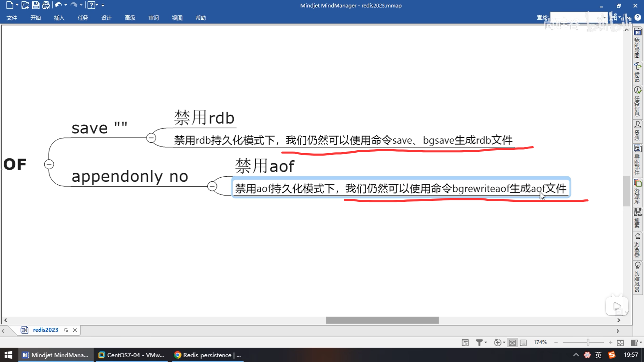644x362 pixels.
Task: Close the redis2023 document tab
Action: (x=75, y=330)
